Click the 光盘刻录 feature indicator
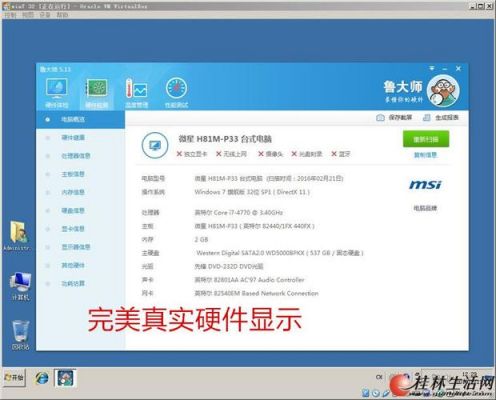 tap(307, 154)
